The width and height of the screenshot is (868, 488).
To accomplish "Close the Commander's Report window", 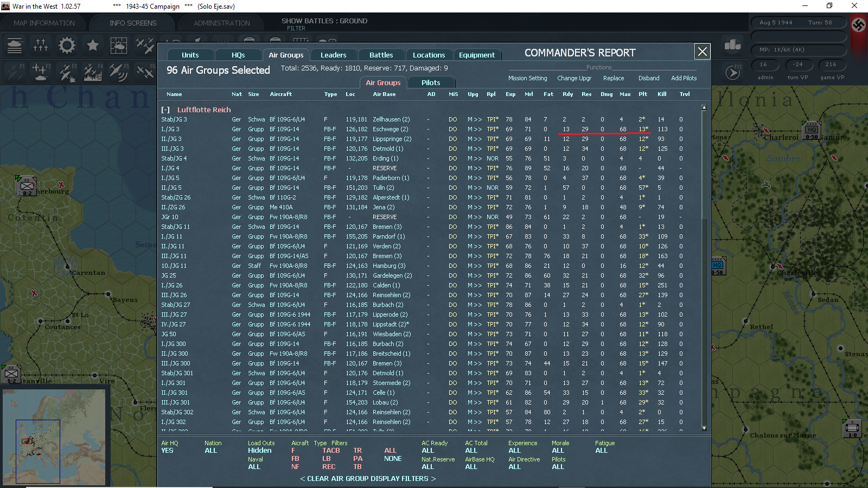I will tap(703, 52).
